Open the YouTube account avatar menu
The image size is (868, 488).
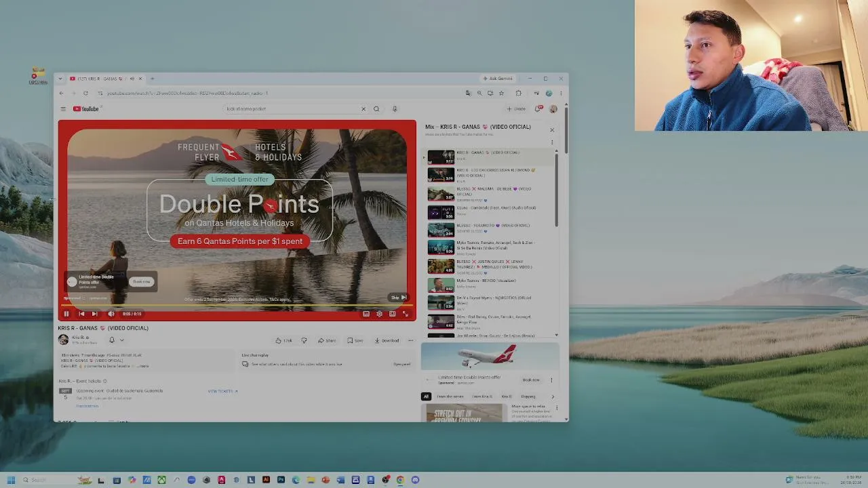pos(553,109)
